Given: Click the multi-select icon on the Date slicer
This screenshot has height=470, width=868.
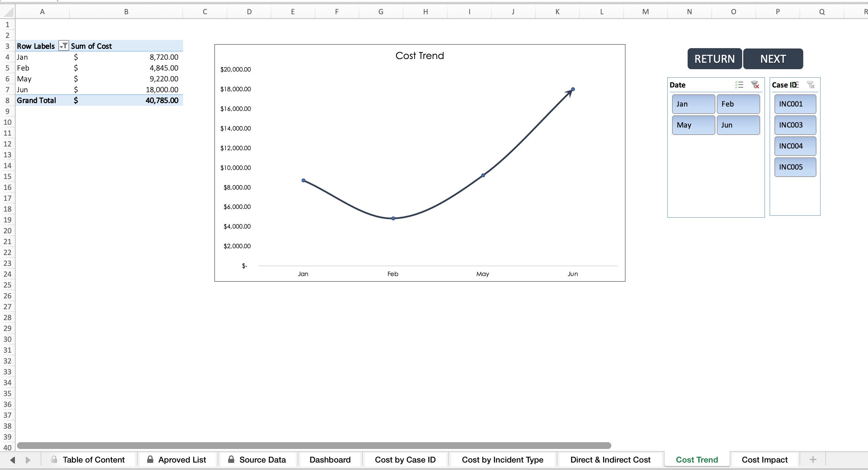Looking at the screenshot, I should tap(738, 85).
